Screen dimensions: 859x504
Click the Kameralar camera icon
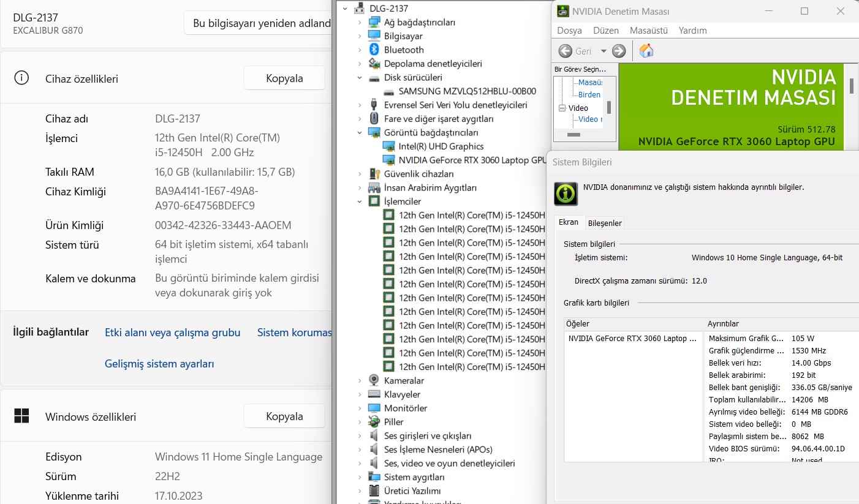374,380
